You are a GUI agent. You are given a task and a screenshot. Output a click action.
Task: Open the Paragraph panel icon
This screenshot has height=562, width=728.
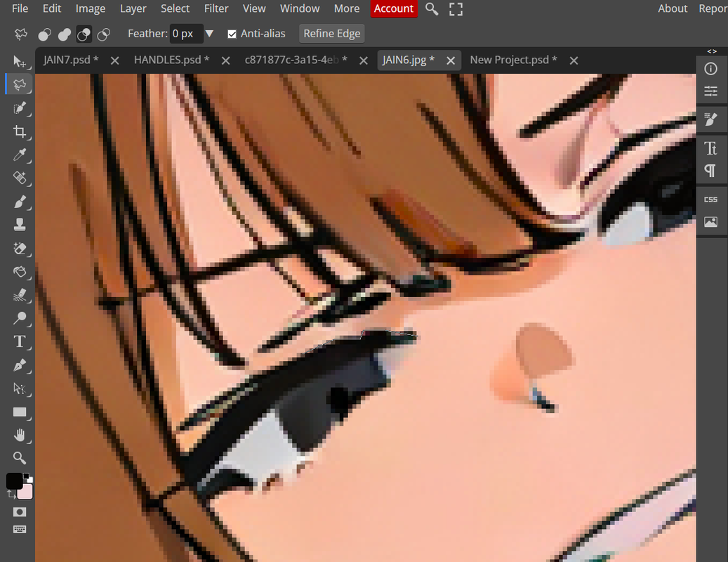pyautogui.click(x=711, y=171)
